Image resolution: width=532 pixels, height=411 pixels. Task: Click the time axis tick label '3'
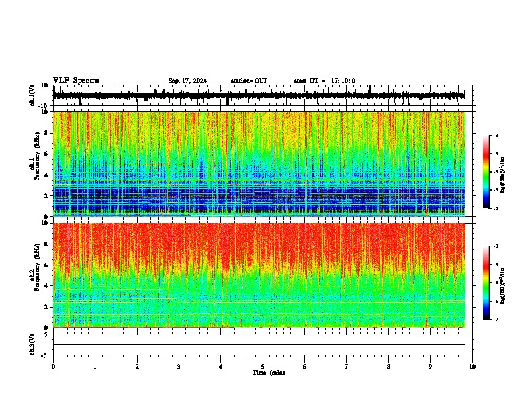click(x=179, y=367)
